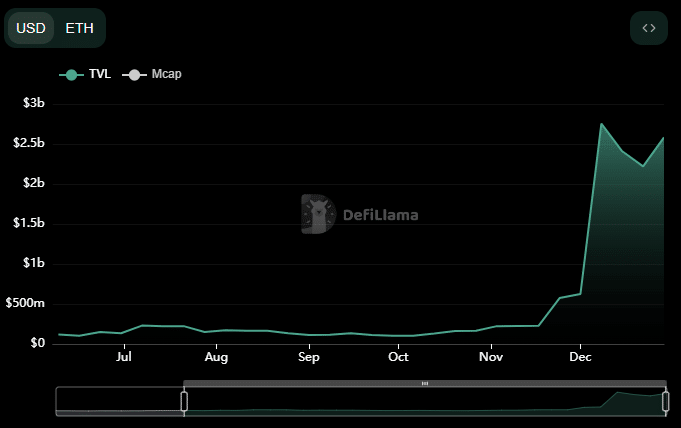Viewport: 681px width, 428px height.
Task: Click the $3b y-axis label
Action: tap(33, 104)
